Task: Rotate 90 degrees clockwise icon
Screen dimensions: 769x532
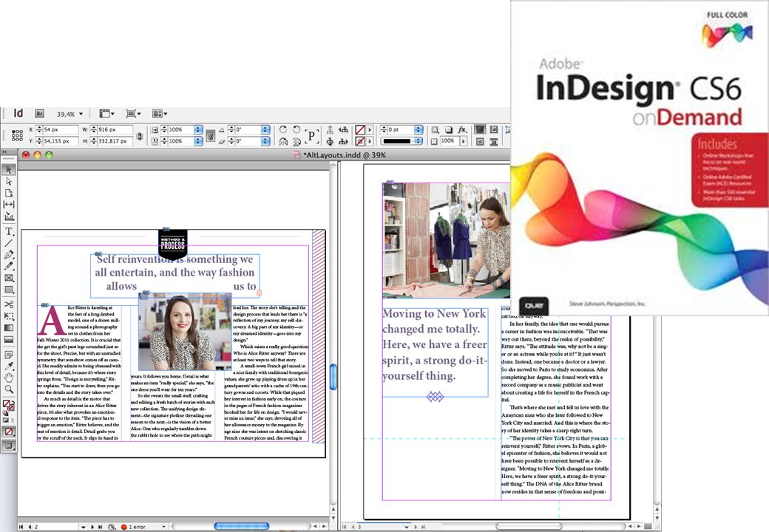Action: coord(283,130)
